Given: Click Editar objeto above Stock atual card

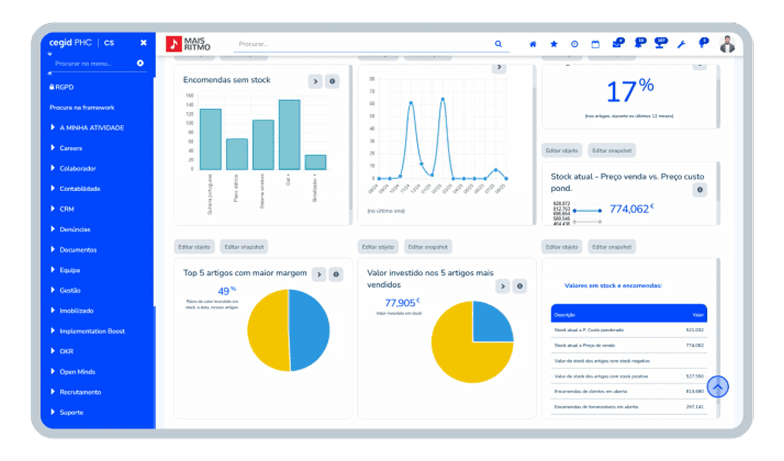Looking at the screenshot, I should click(x=562, y=150).
